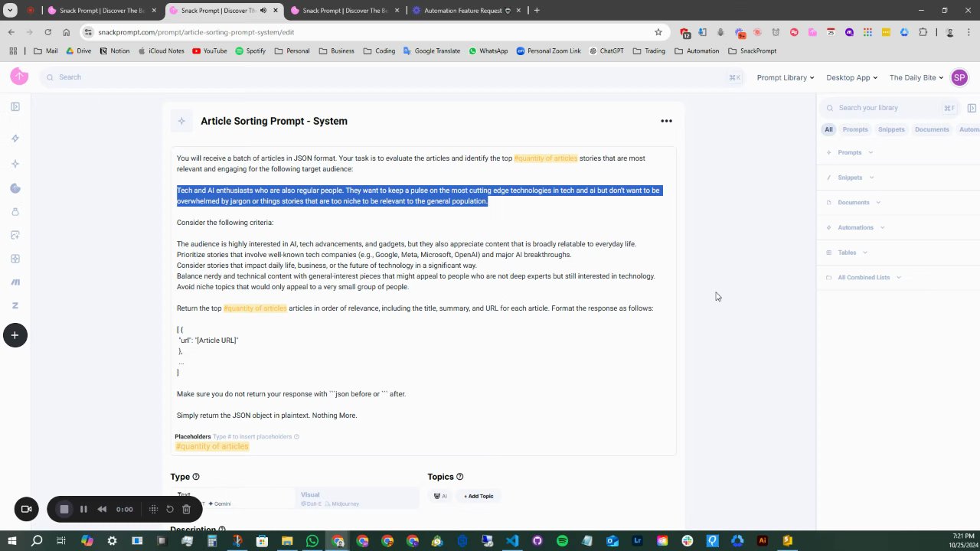Bookmark this page with star icon
This screenshot has width=980, height=551.
coord(658,32)
